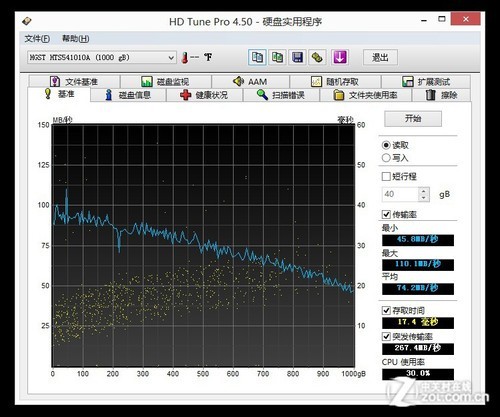Click the purple down-arrow minimize-to-tray icon
This screenshot has width=500, height=417.
tap(340, 57)
